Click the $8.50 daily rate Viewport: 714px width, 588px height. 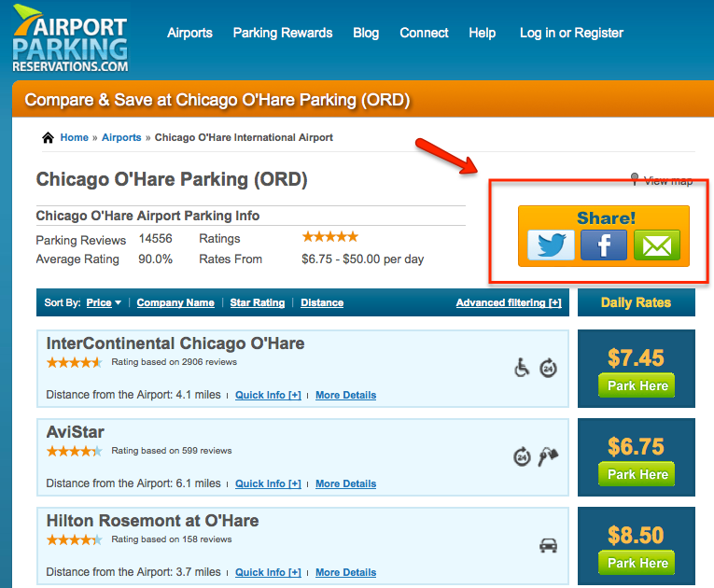pos(637,536)
